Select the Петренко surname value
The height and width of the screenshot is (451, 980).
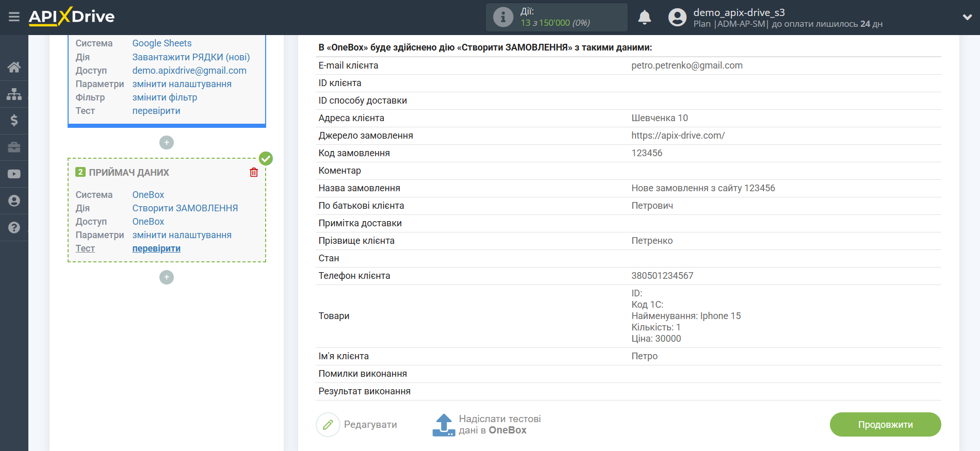tap(652, 241)
